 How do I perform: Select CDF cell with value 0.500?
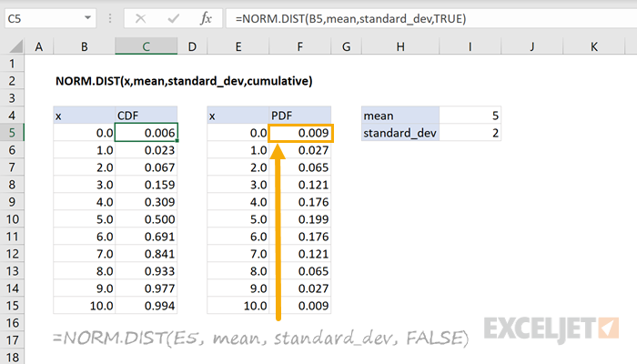click(x=147, y=219)
